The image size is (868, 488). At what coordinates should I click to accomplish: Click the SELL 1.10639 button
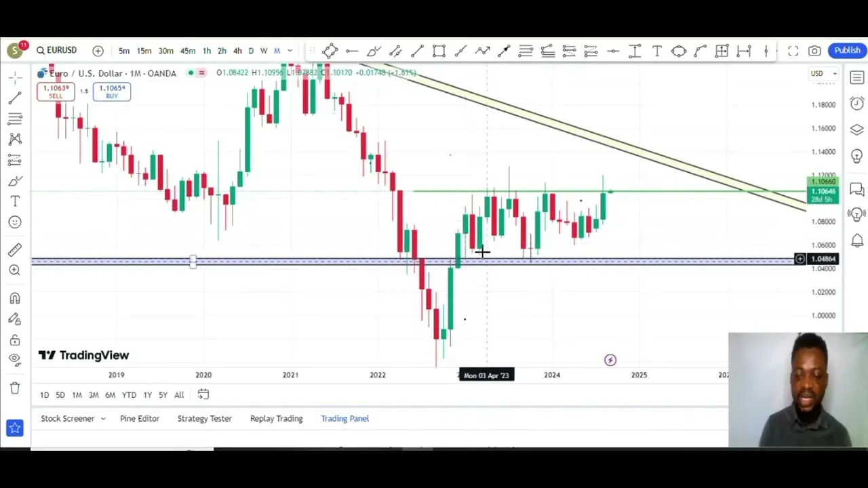(x=56, y=92)
